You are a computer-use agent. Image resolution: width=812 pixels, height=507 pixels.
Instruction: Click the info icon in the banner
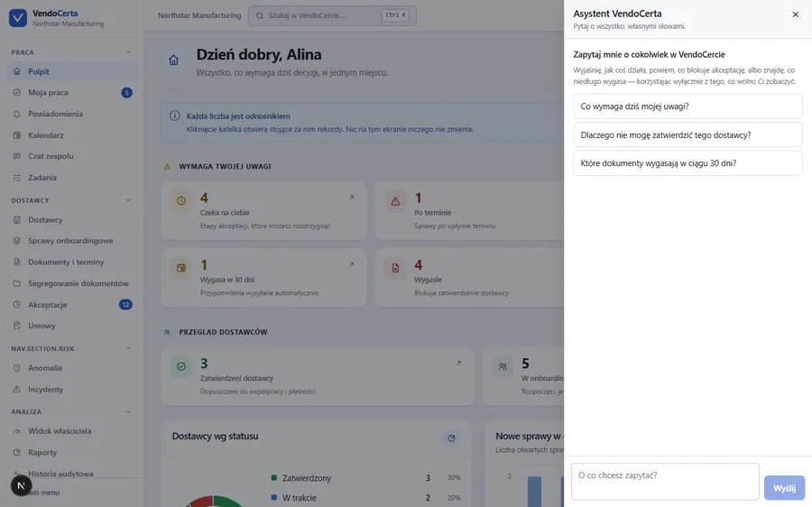point(175,116)
